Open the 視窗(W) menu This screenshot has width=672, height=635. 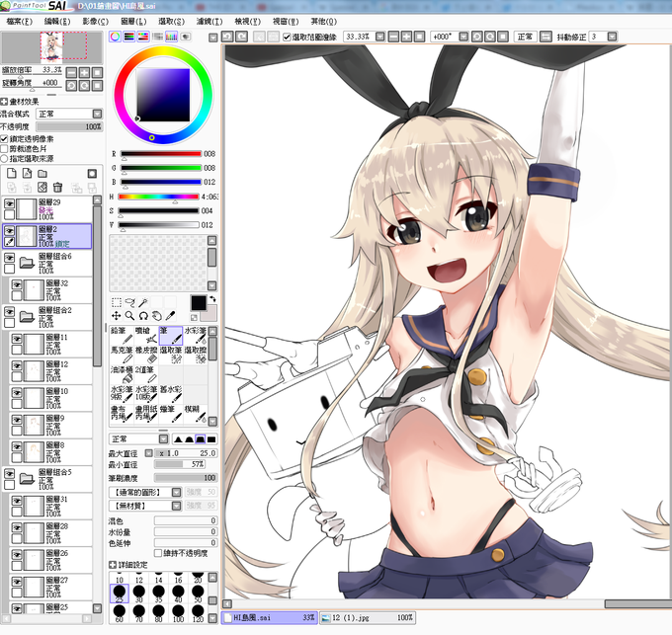pyautogui.click(x=286, y=22)
